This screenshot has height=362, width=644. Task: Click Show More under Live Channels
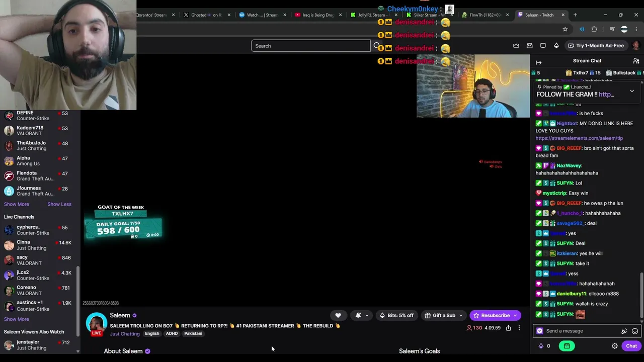(x=17, y=319)
